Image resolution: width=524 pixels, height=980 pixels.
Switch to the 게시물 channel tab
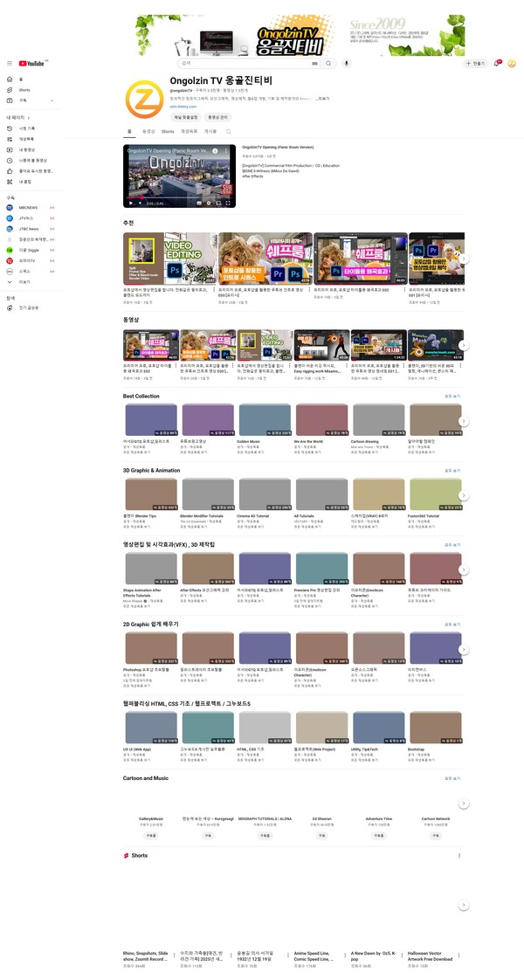tap(210, 131)
